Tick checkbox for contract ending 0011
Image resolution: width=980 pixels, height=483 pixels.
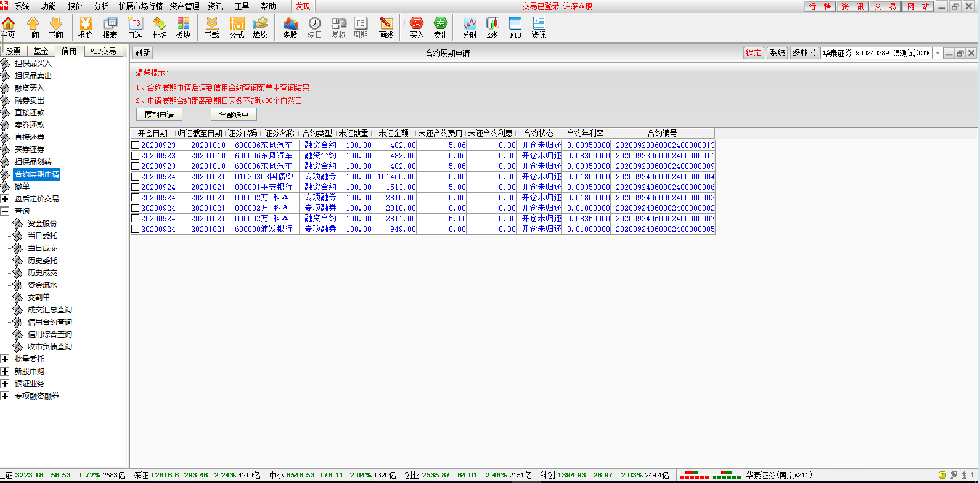point(135,156)
